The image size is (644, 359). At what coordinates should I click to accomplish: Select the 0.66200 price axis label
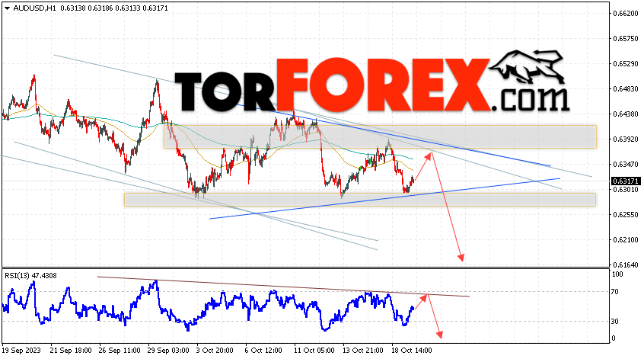click(x=626, y=14)
